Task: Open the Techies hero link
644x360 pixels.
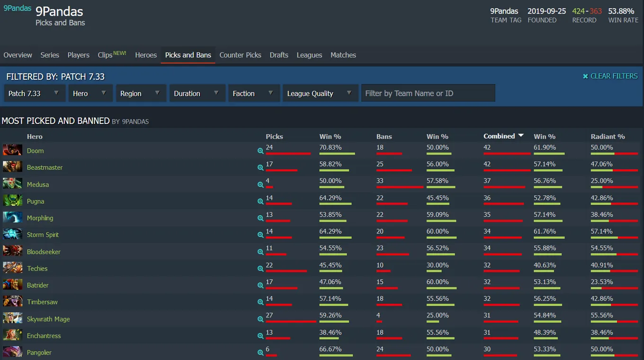Action: tap(37, 268)
